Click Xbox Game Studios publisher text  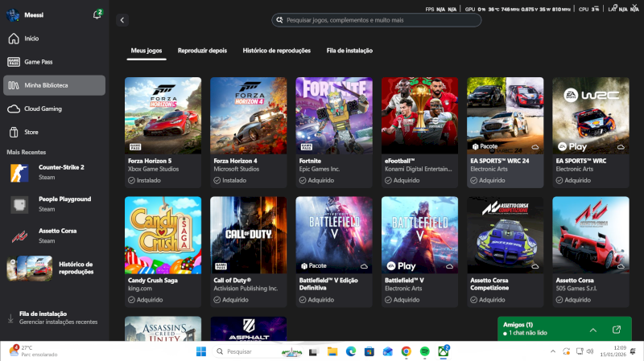point(153,169)
